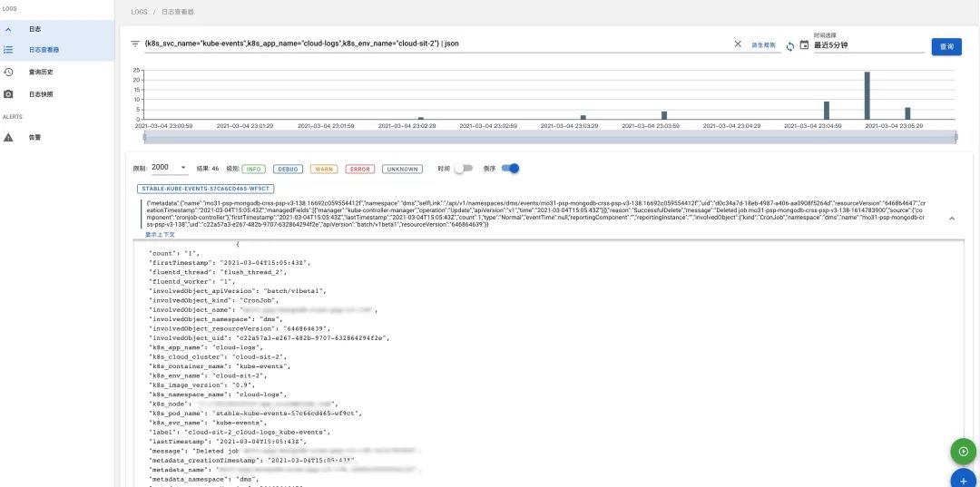Open the 时间选择 最近5分钟 selector

pyautogui.click(x=868, y=45)
